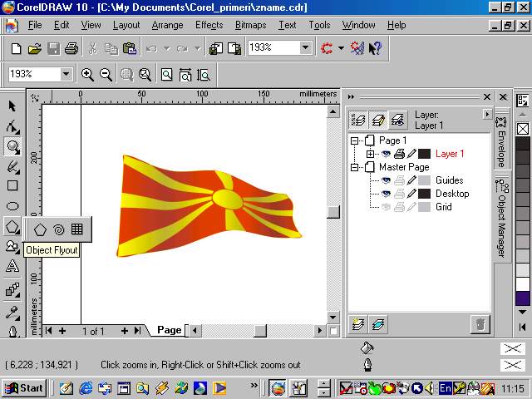Viewport: 532px width, 399px height.
Task: Open the undo history dropdown arrow
Action: point(166,48)
